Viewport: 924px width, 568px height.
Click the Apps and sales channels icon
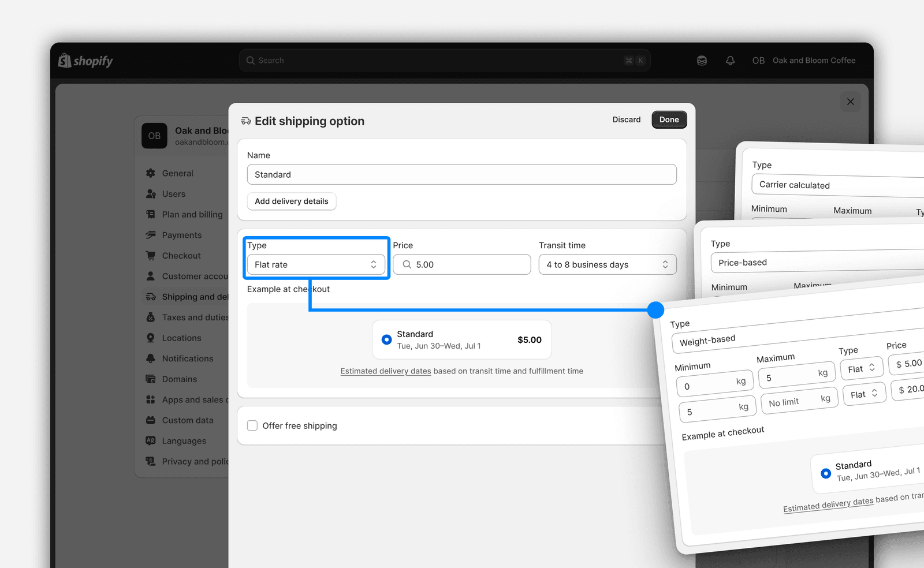click(x=151, y=399)
